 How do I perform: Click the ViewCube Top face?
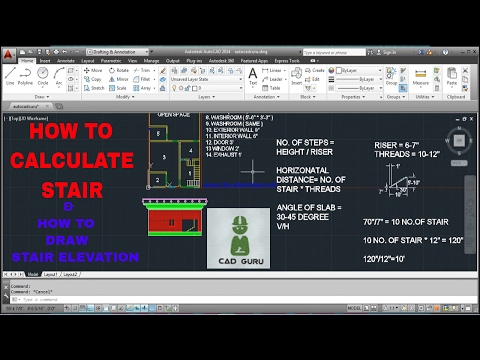tap(459, 140)
